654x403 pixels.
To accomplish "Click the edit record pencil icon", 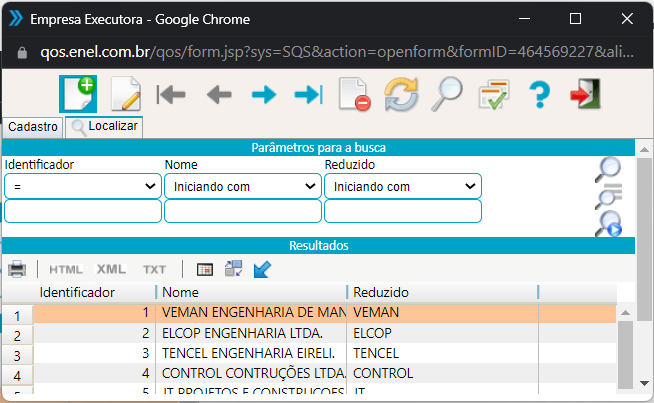I will 125,95.
